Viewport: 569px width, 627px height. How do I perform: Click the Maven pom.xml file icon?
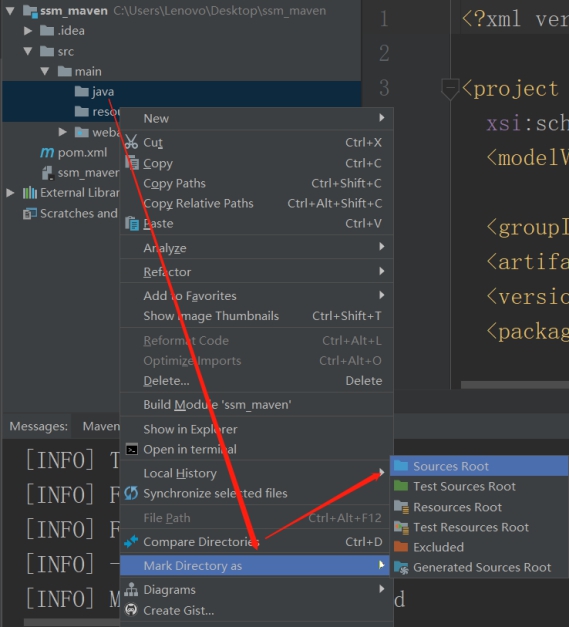[x=47, y=152]
